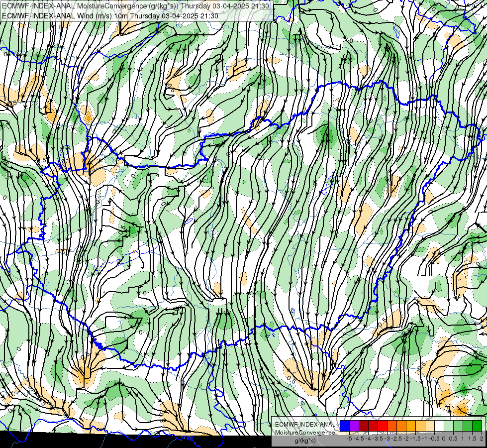Click the '-5' legend tick value
The image size is (487, 448).
pyautogui.click(x=349, y=439)
